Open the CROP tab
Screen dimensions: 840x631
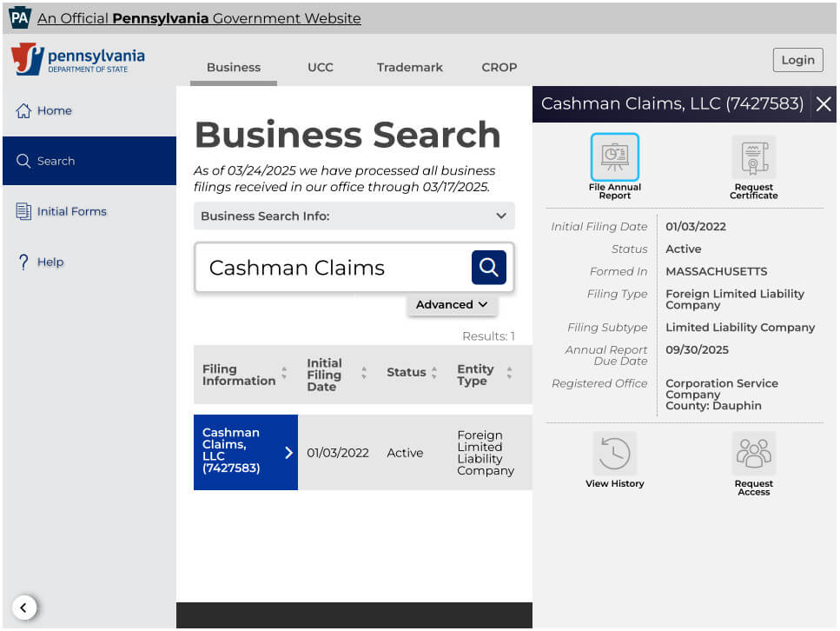(499, 67)
